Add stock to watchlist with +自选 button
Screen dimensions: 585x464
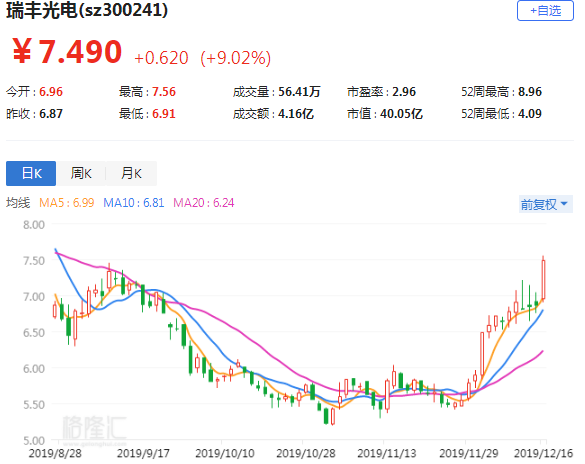click(545, 11)
